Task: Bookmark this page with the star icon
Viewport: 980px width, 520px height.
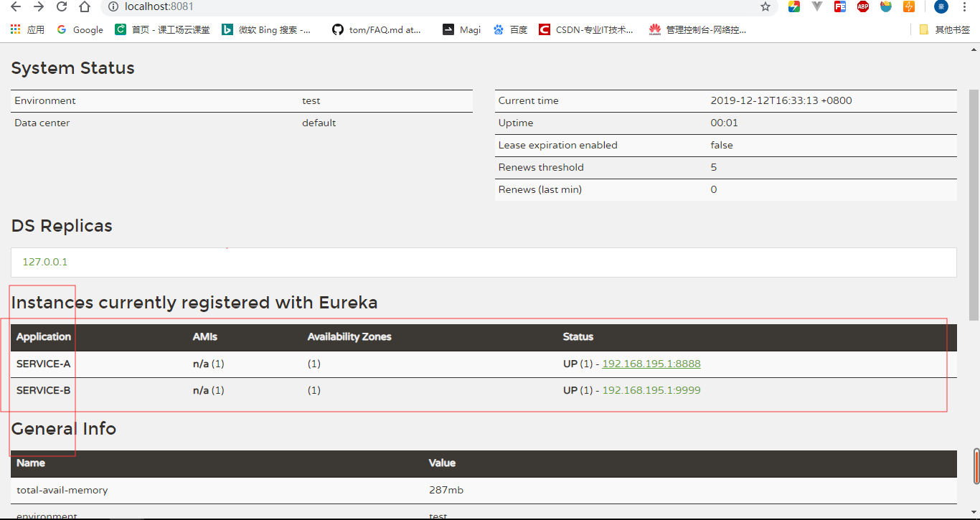Action: [765, 6]
